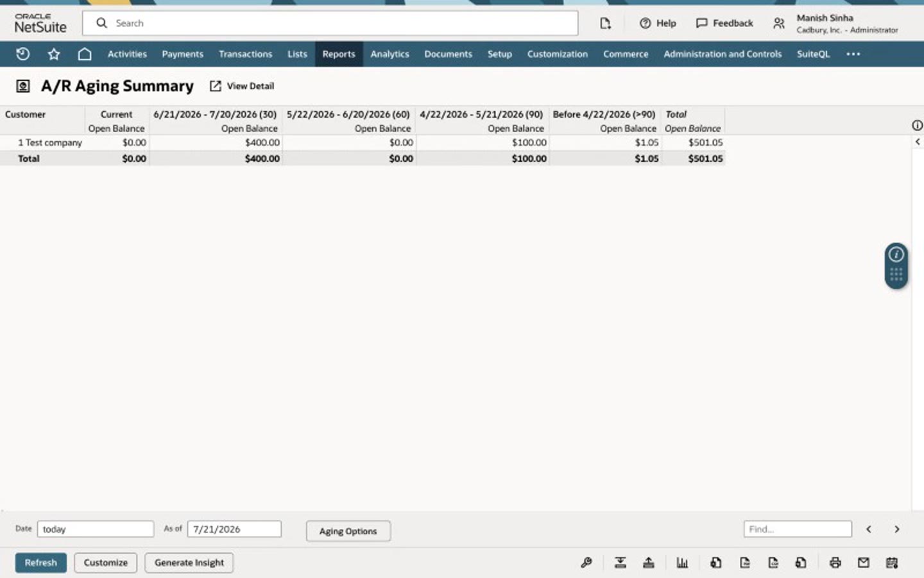
Task: Click the As of date field
Action: (x=234, y=529)
